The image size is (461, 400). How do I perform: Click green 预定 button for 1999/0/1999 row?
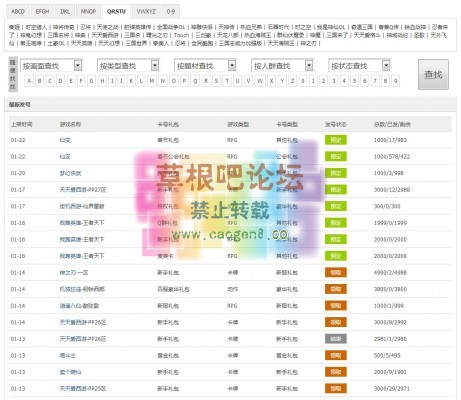[x=336, y=223]
